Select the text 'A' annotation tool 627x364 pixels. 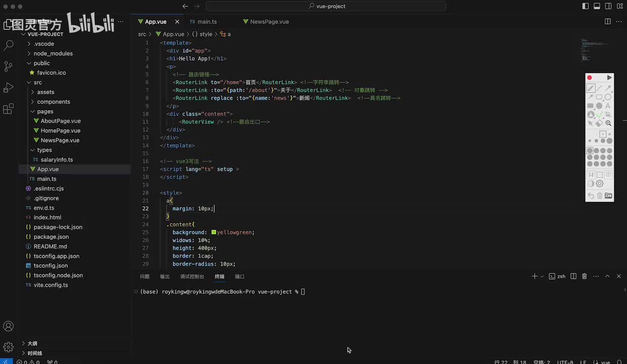tap(608, 106)
